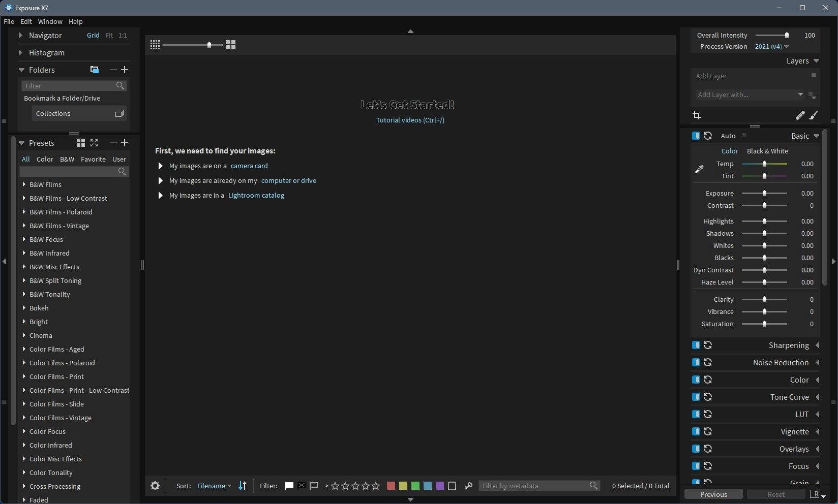Click the minus icon in Presets header
The width and height of the screenshot is (838, 504).
click(113, 143)
